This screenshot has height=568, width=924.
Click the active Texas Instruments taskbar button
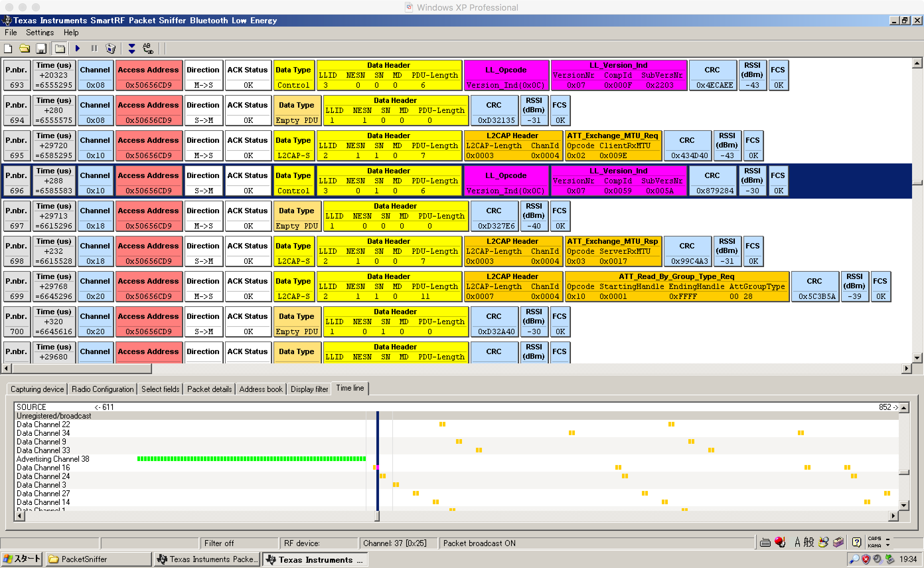(x=315, y=559)
